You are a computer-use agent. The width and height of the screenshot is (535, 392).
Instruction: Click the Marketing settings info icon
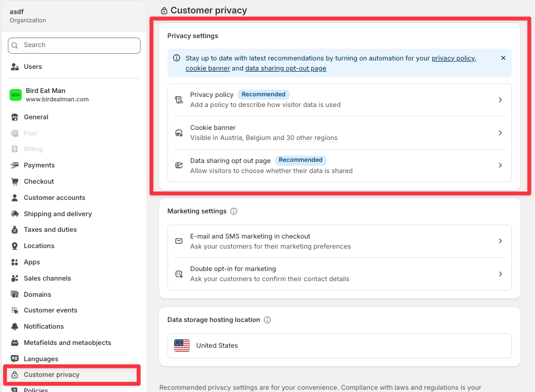(234, 211)
